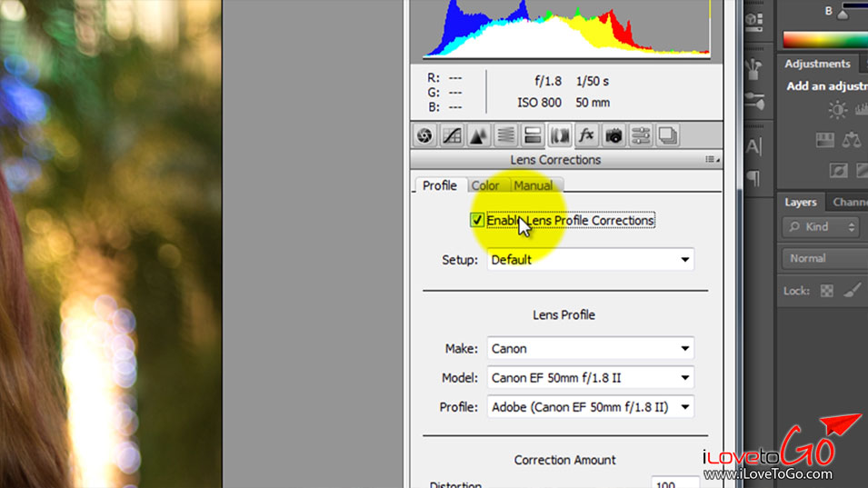Select the Lens Corrections panel icon
Viewport: 868px width, 488px height.
pos(560,135)
